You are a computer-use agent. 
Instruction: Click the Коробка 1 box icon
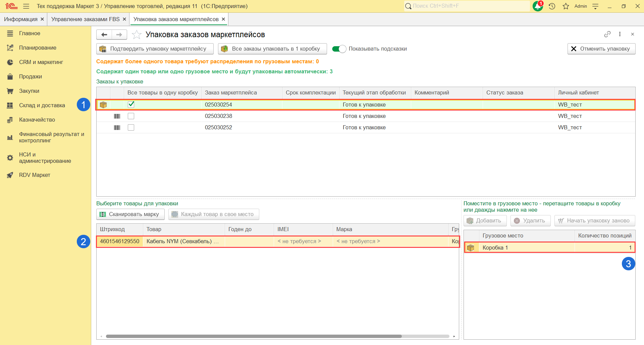point(471,248)
